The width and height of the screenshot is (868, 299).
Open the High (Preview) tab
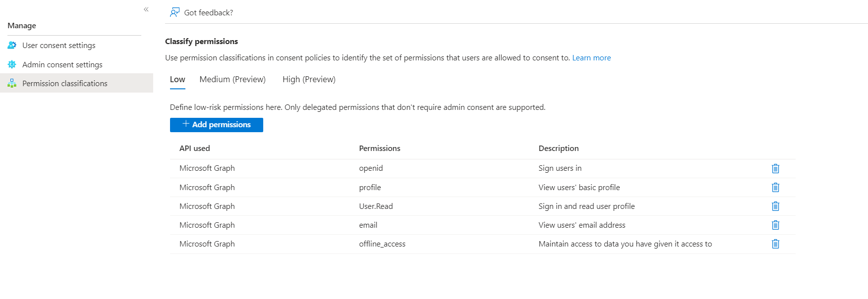tap(308, 79)
